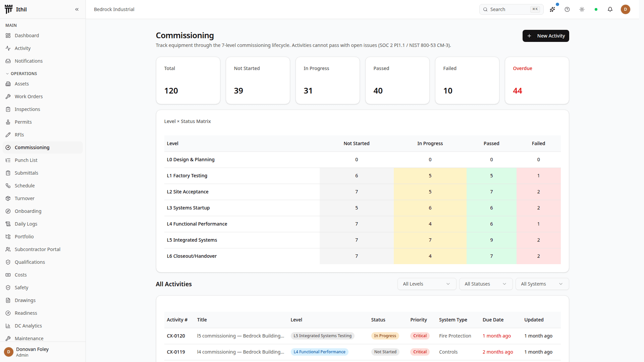Click the Qualifications shield icon
644x362 pixels.
click(8, 262)
